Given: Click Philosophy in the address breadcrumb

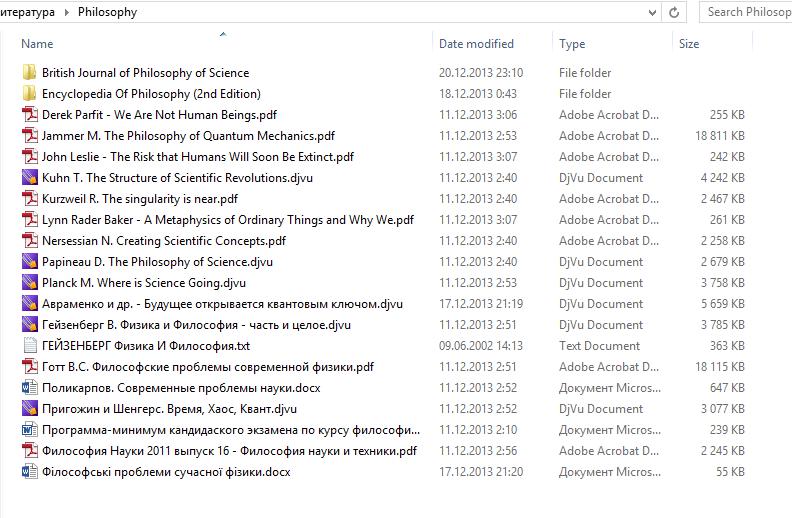Looking at the screenshot, I should [x=107, y=12].
